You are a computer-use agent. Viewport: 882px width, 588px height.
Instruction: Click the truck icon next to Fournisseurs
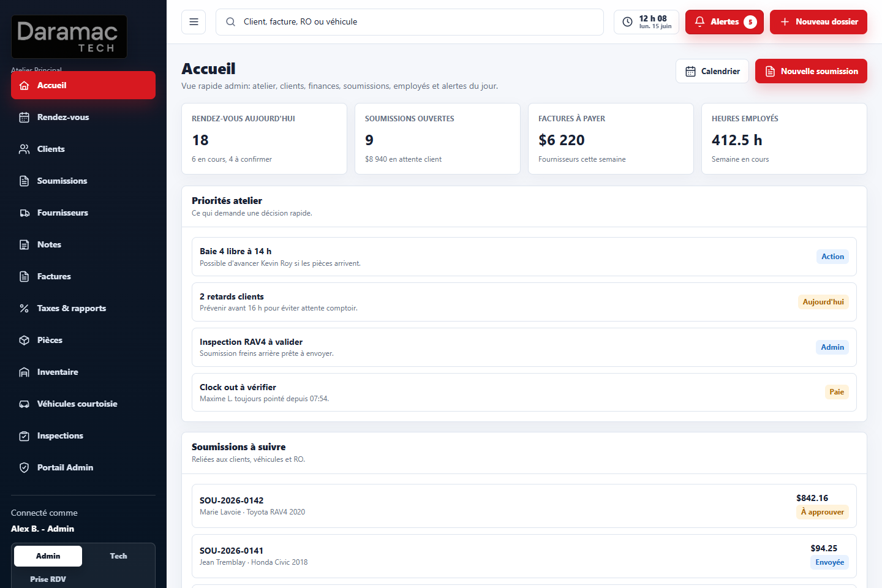(x=24, y=213)
